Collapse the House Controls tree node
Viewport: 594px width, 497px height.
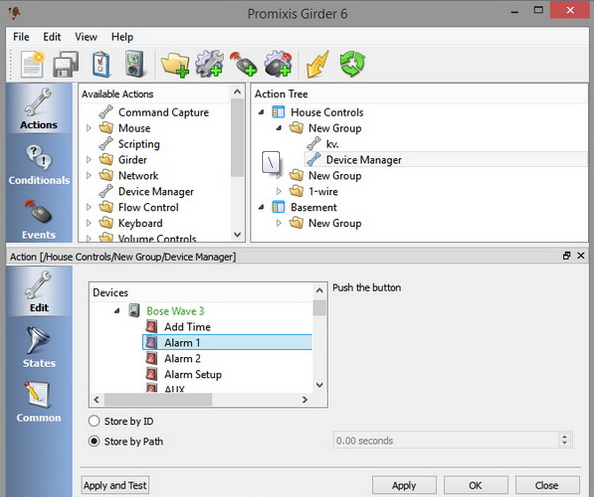pyautogui.click(x=261, y=112)
